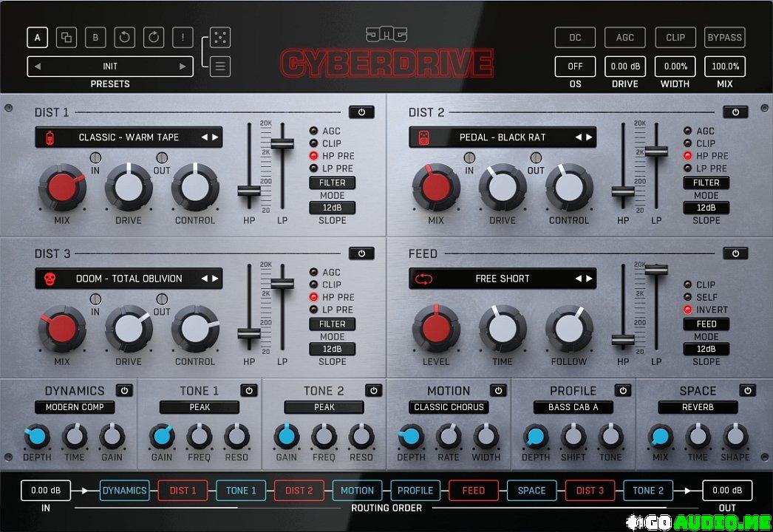Toggle the DIST 1 power button
773x532 pixels.
361,112
